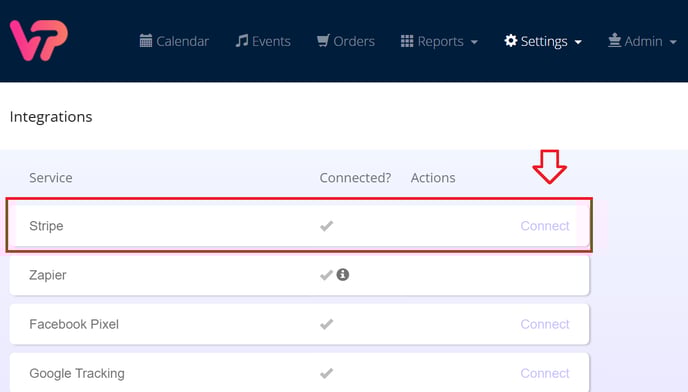Click Google Tracking connected checkmark
Viewport: 688px width, 392px height.
pos(326,374)
